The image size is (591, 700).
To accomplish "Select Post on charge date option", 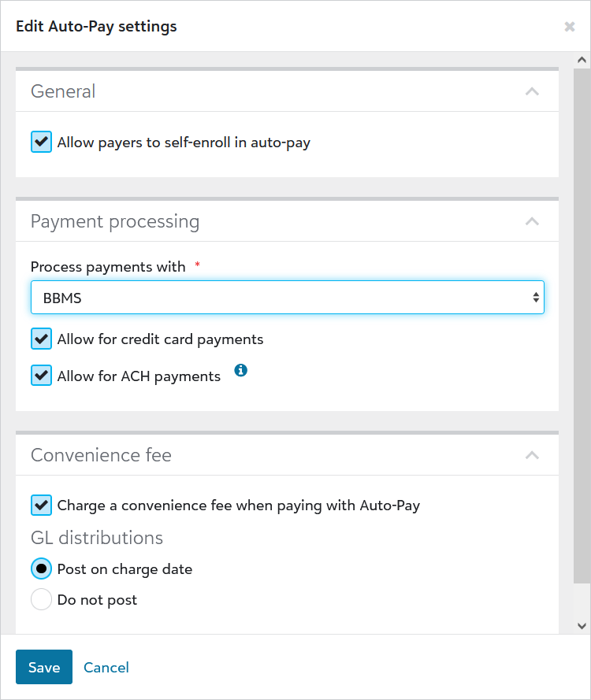I will tap(41, 569).
